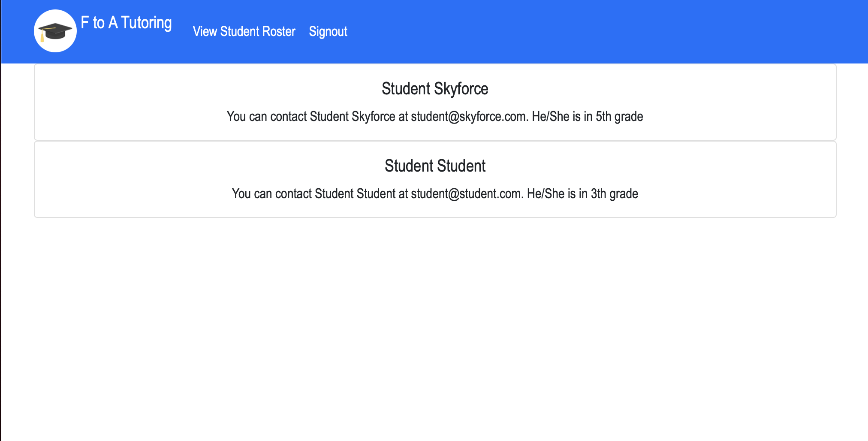Open the View Student Roster page
This screenshot has height=441, width=868.
tap(244, 31)
